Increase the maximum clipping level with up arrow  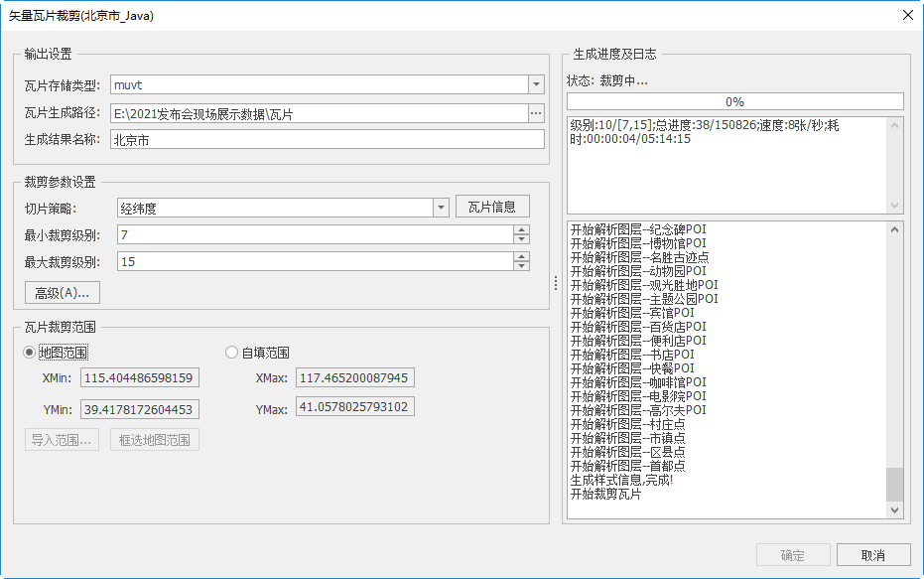coord(521,256)
